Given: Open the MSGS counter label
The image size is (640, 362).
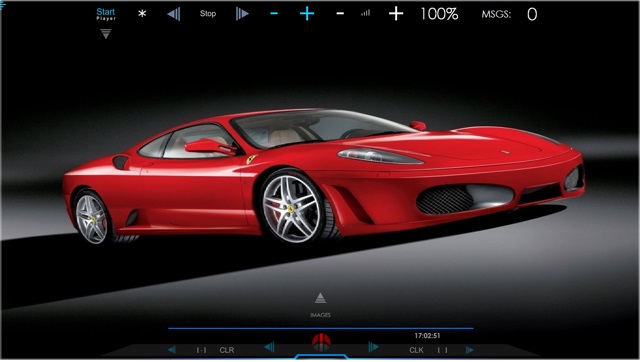Looking at the screenshot, I should pyautogui.click(x=496, y=15).
